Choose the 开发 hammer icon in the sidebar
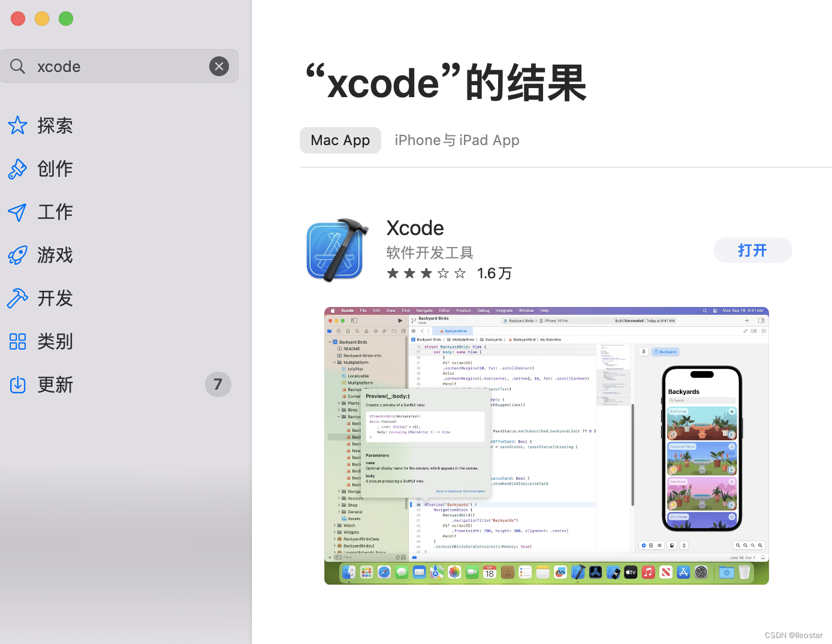Screen dimensions: 832x644 click(x=17, y=298)
